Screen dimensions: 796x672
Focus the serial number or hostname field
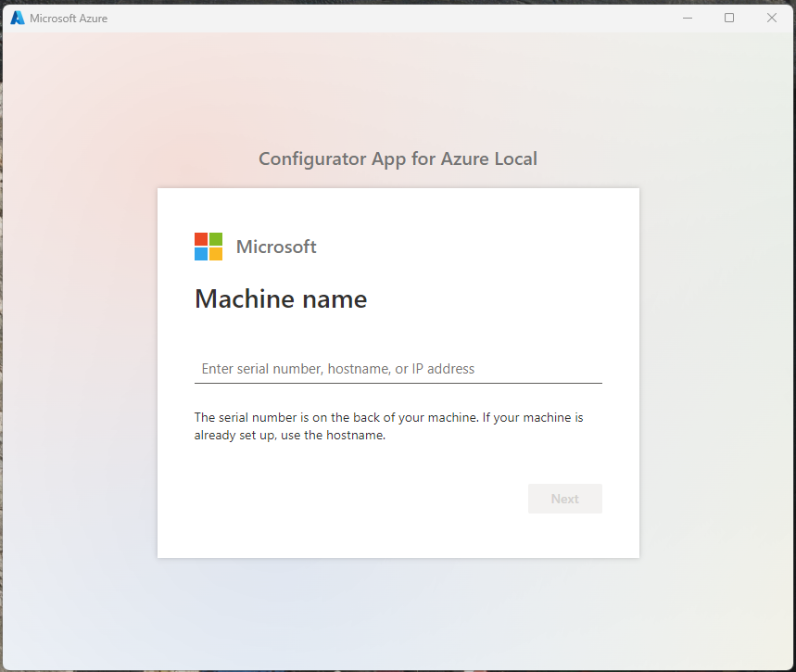pyautogui.click(x=398, y=369)
